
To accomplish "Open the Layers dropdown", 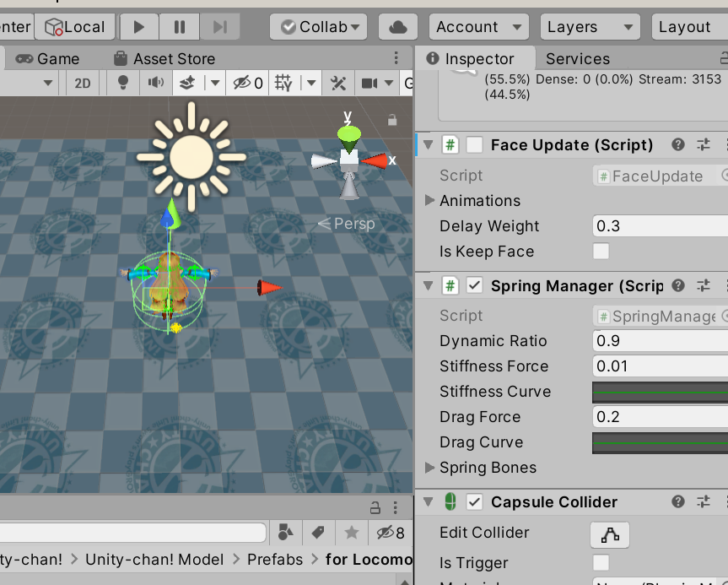I will (x=590, y=27).
